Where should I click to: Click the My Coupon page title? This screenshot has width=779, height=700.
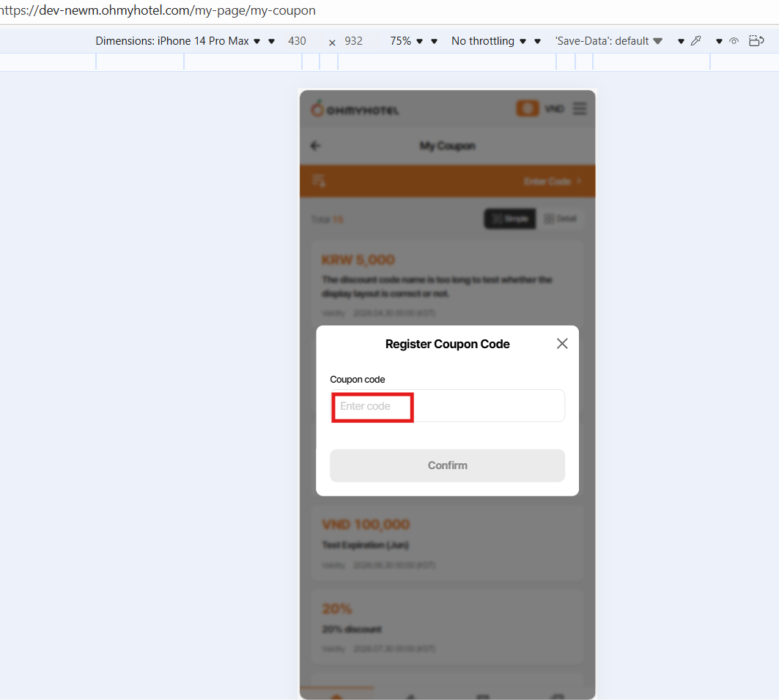[x=447, y=146]
